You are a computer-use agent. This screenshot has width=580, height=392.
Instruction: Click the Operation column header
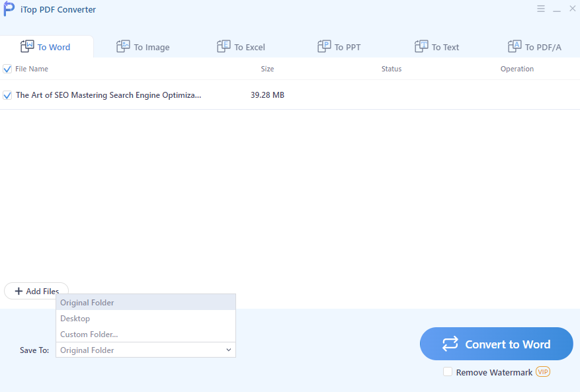click(x=517, y=69)
